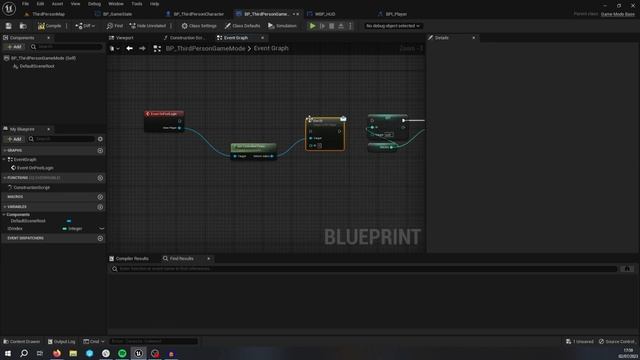
Task: Open Class Settings
Action: click(x=199, y=26)
